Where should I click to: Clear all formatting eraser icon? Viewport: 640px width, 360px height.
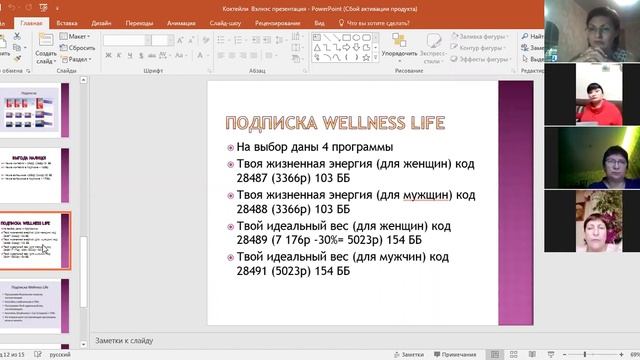206,40
